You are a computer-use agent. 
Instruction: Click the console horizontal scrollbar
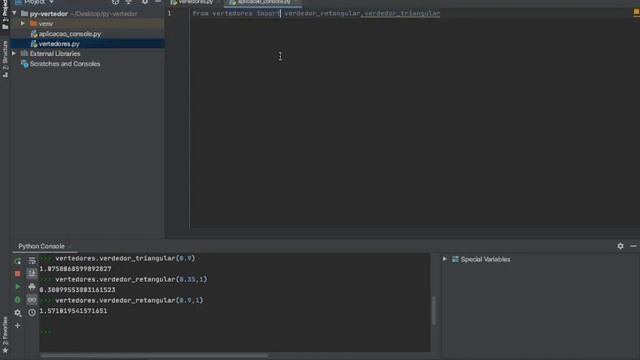[x=154, y=356]
